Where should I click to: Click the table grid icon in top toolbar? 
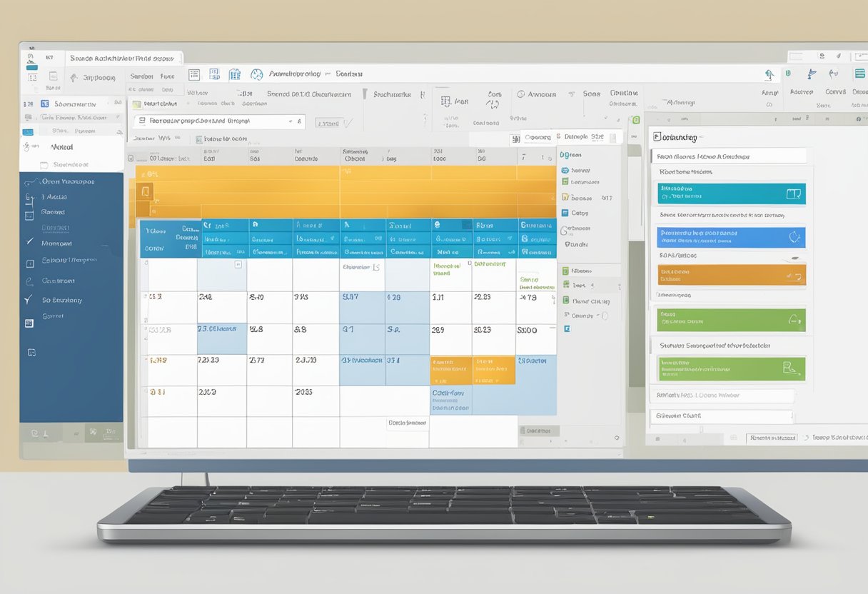pos(193,74)
